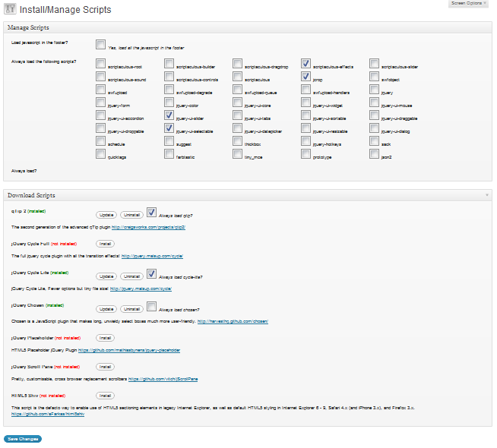Check the farbtastic checkbox
Image resolution: width=497 pixels, height=448 pixels.
169,154
